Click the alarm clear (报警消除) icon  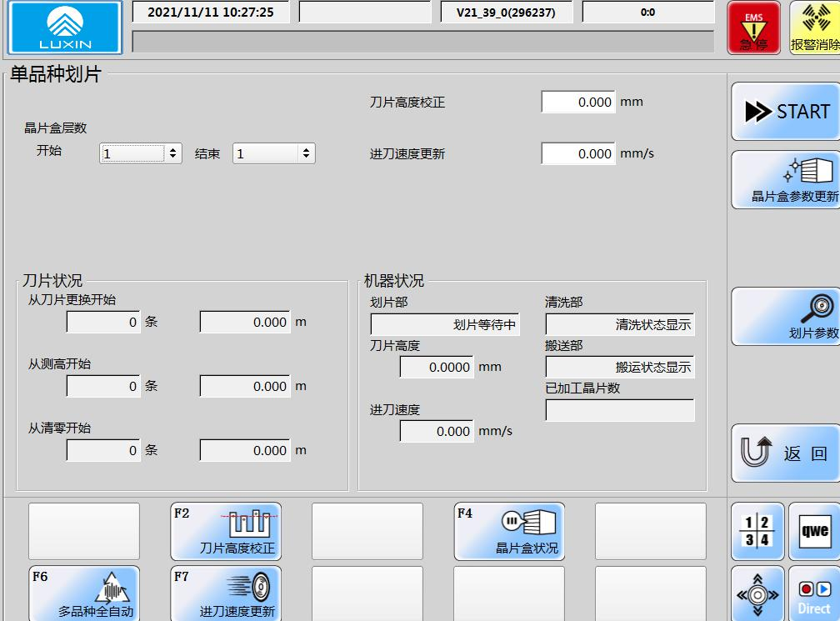click(814, 28)
